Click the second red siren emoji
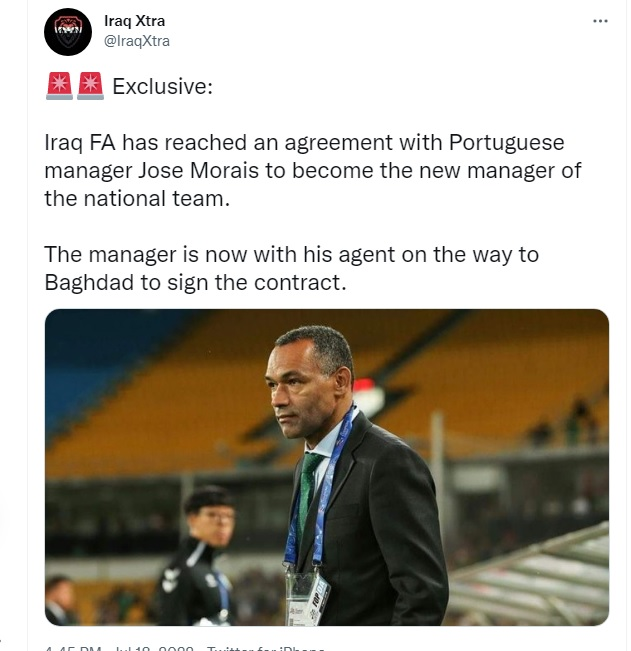Image resolution: width=631 pixels, height=651 pixels. pos(90,86)
